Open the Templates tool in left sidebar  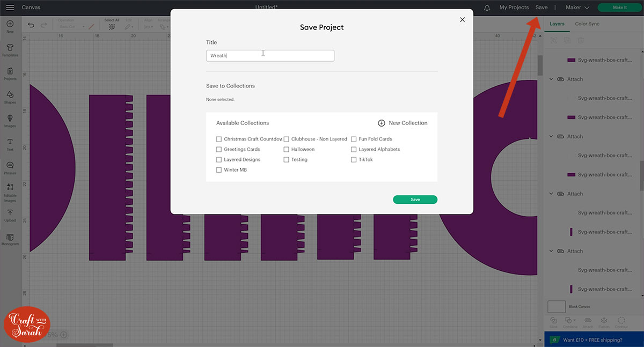pyautogui.click(x=10, y=49)
